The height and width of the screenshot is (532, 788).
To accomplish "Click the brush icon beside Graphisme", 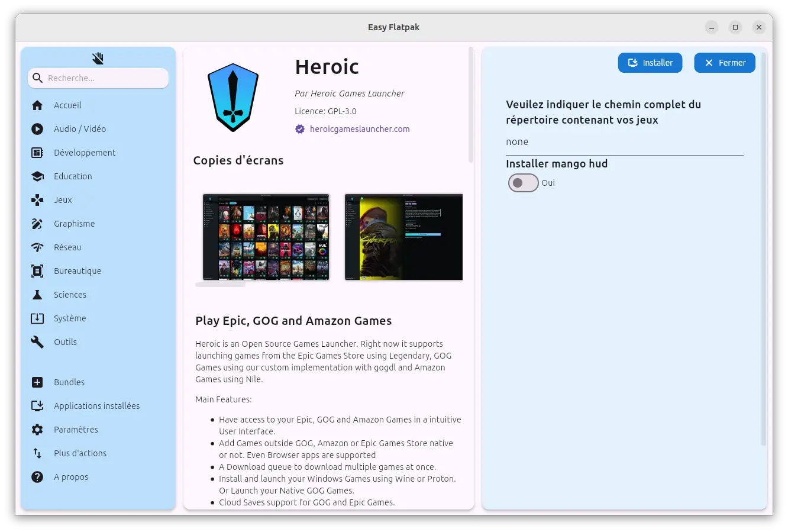I will pos(37,224).
